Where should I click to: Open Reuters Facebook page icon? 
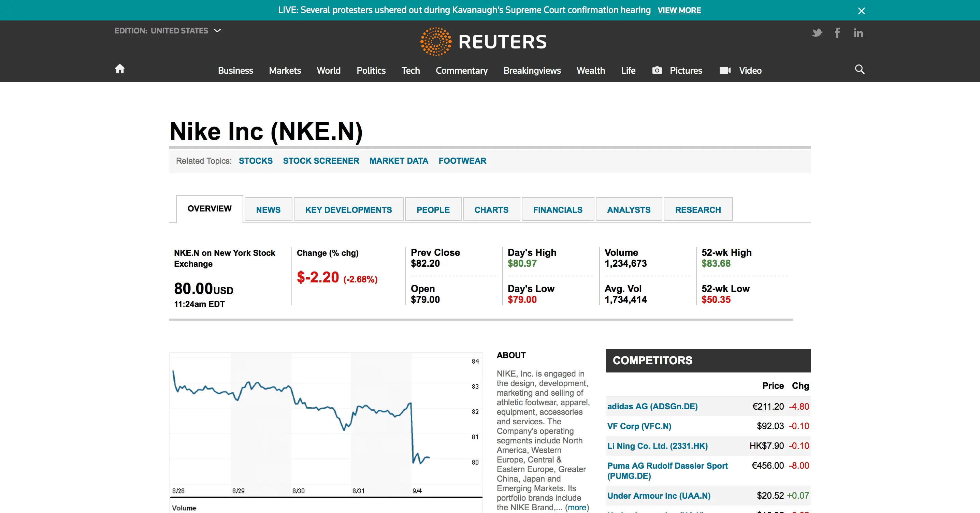837,33
